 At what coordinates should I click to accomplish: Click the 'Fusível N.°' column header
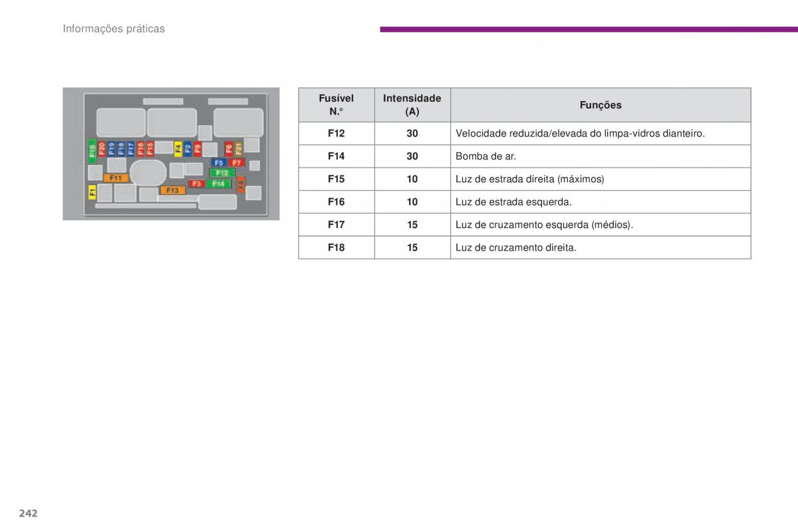[x=336, y=105]
